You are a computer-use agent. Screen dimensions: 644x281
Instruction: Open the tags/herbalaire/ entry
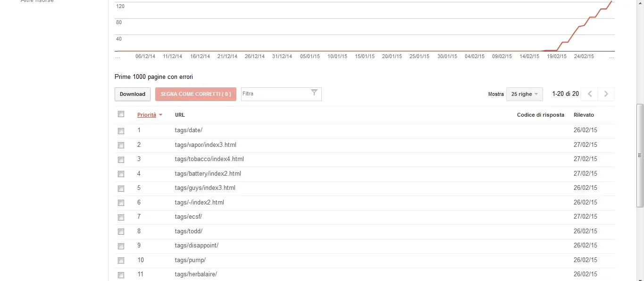(196, 274)
